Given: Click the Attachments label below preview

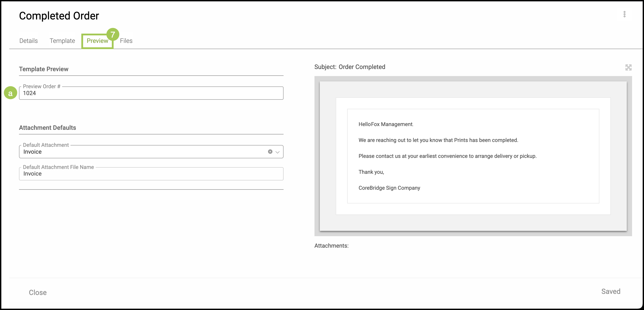Looking at the screenshot, I should [x=331, y=246].
